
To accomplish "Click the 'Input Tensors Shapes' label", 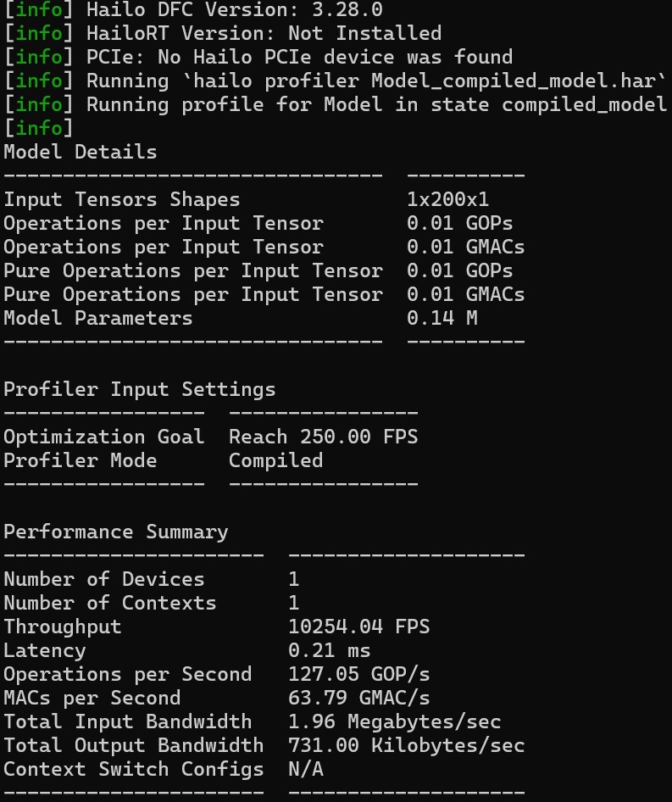I will (x=122, y=200).
